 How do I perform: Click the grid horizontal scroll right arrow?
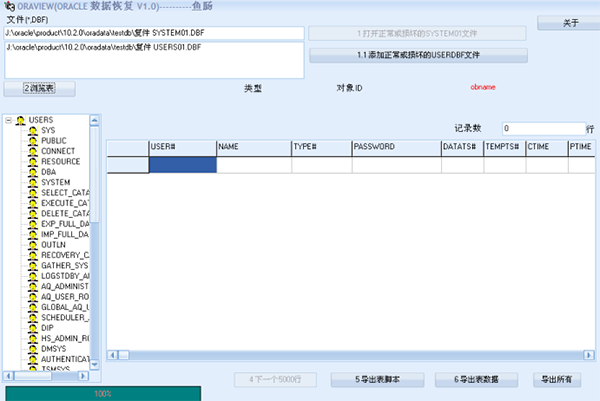click(589, 355)
